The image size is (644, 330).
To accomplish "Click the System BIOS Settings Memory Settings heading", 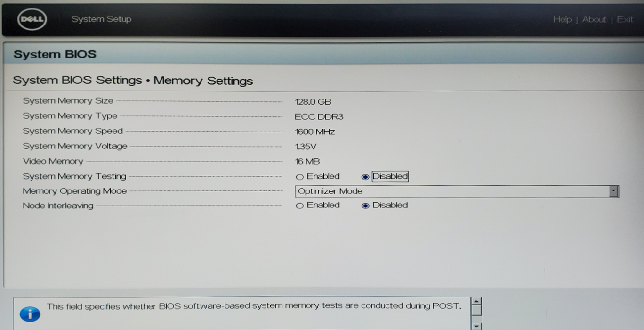I will click(x=133, y=81).
